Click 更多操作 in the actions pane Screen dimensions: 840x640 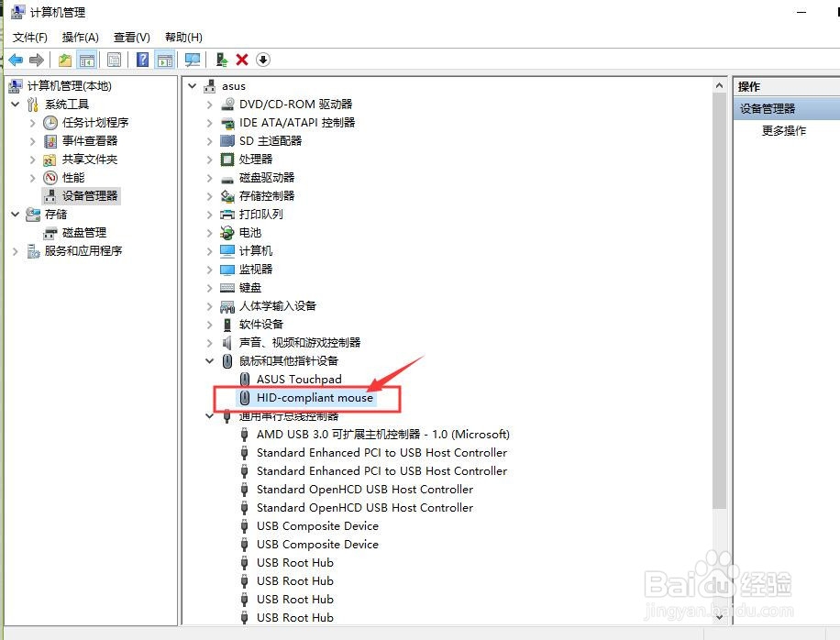coord(784,131)
